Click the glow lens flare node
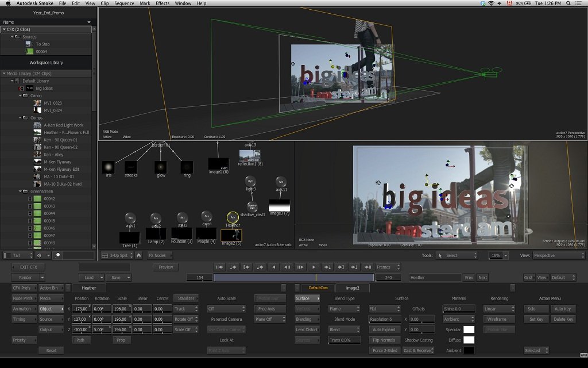 point(161,167)
